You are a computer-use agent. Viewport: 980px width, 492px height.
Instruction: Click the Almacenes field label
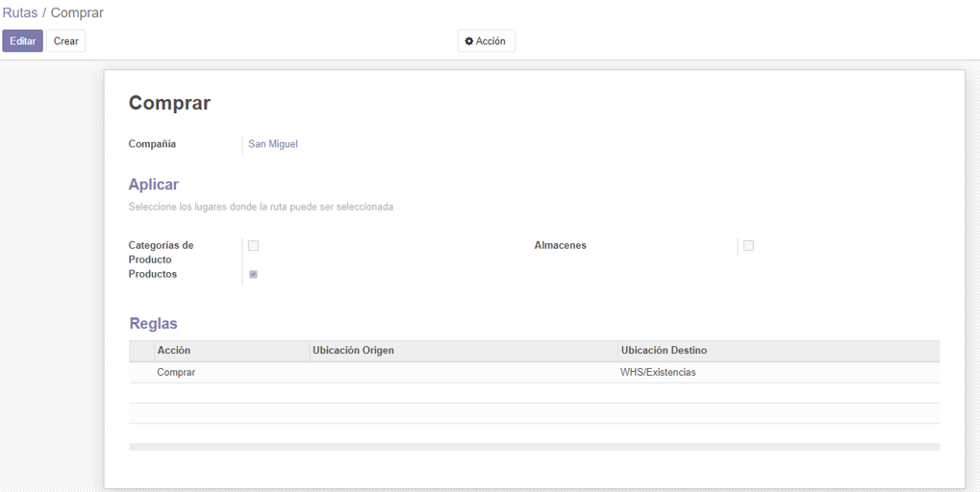[560, 245]
